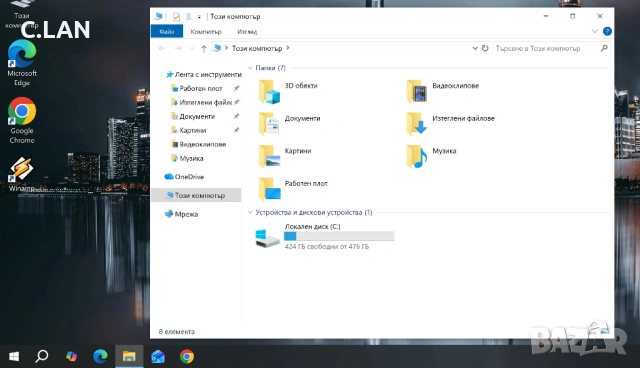
Task: Open the quick access toolbar customize dropdown
Action: pos(199,17)
